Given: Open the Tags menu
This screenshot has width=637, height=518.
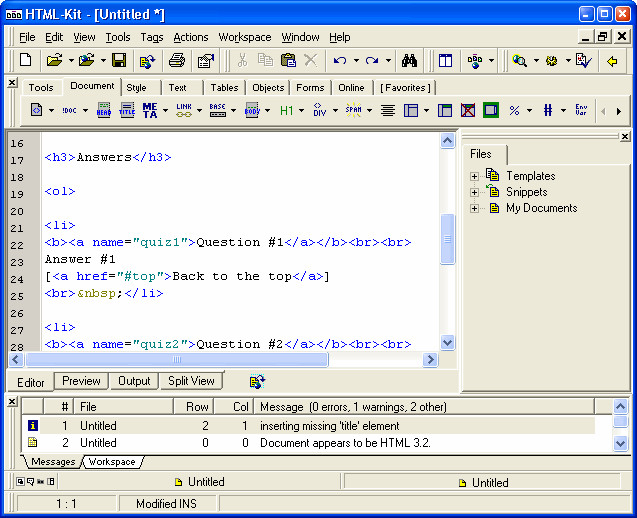Looking at the screenshot, I should point(152,37).
